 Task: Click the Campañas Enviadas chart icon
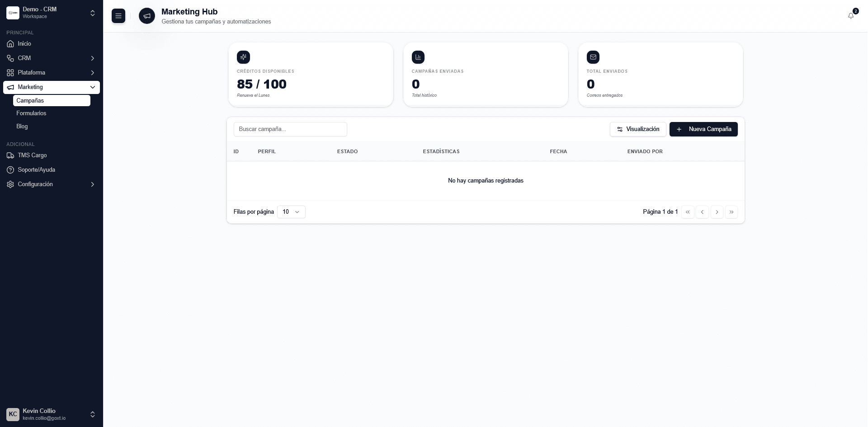click(x=418, y=57)
